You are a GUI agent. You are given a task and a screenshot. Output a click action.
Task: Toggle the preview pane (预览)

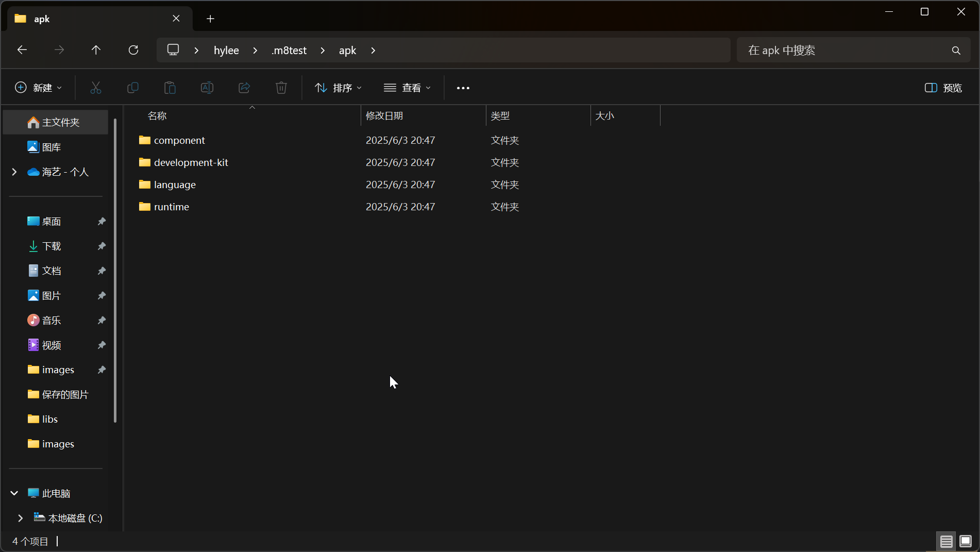point(943,88)
